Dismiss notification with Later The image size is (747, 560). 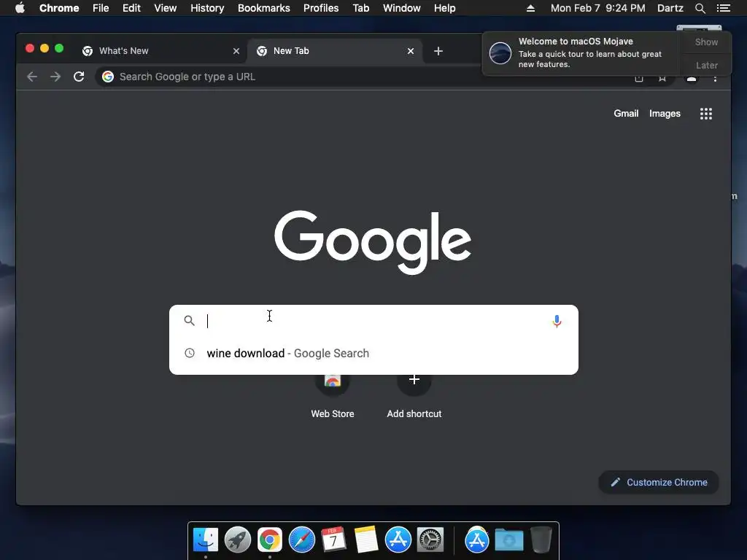pyautogui.click(x=706, y=65)
